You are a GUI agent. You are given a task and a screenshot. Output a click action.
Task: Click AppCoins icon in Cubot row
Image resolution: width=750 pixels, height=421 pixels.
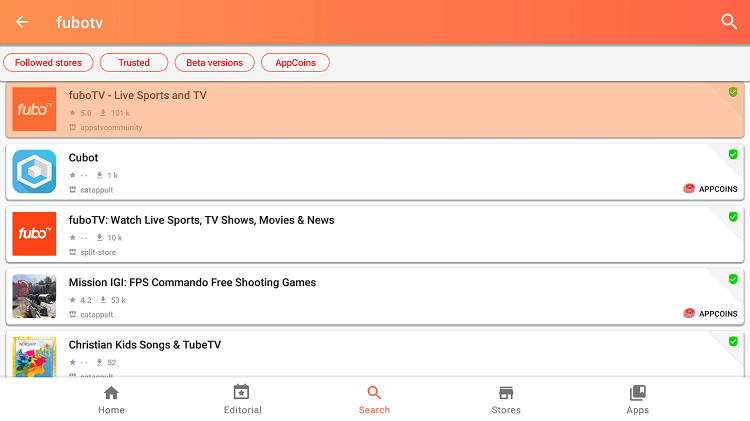(689, 188)
